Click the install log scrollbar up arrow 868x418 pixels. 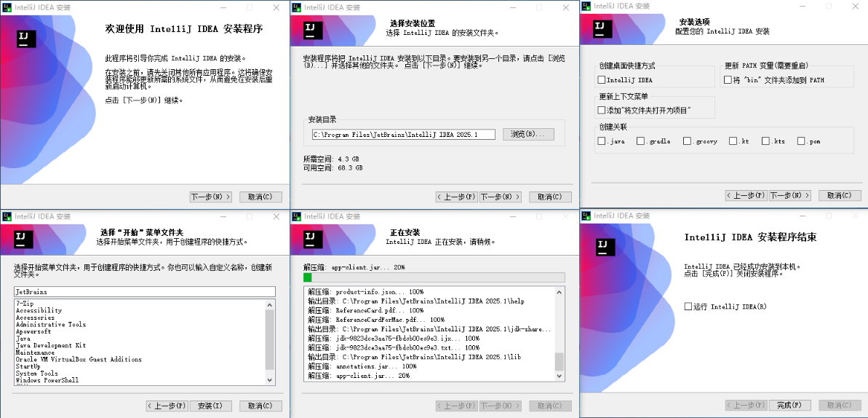tap(560, 292)
